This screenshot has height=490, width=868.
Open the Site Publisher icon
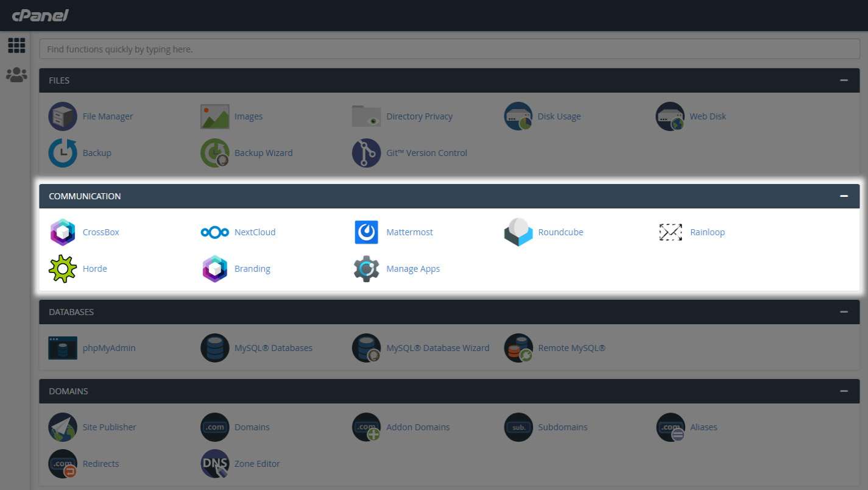[63, 427]
